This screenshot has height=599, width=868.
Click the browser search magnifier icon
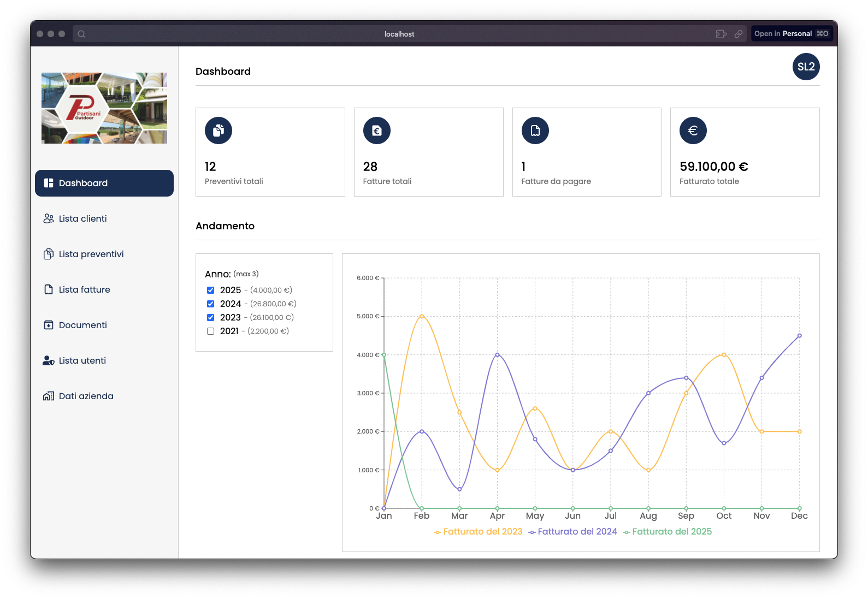pyautogui.click(x=81, y=34)
